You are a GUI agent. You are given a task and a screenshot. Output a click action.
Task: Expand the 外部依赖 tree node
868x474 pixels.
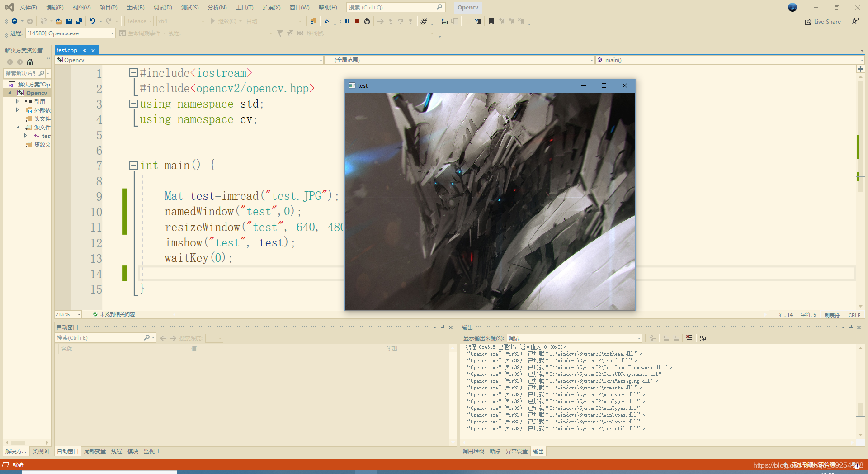tap(17, 110)
